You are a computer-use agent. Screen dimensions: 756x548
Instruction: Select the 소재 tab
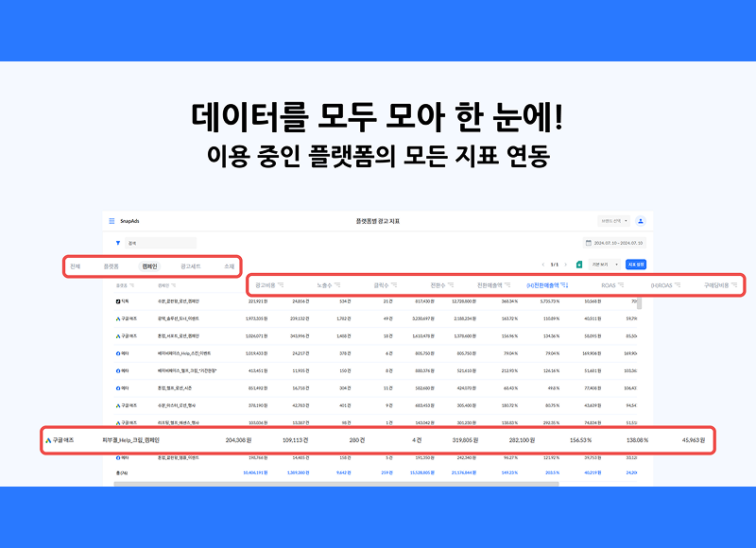pyautogui.click(x=229, y=266)
